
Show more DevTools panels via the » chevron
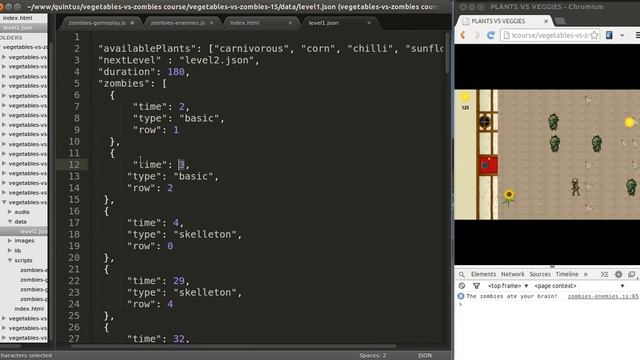586,274
